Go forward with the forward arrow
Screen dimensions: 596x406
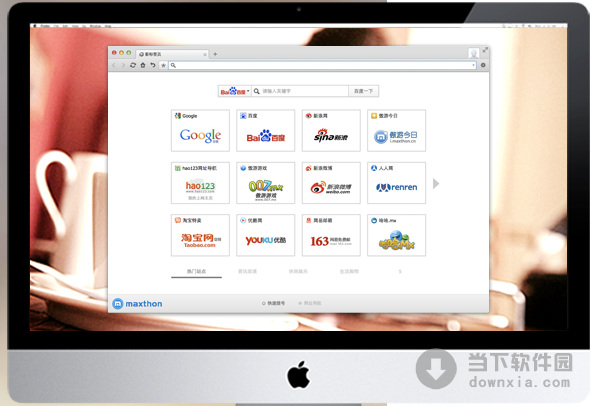123,65
